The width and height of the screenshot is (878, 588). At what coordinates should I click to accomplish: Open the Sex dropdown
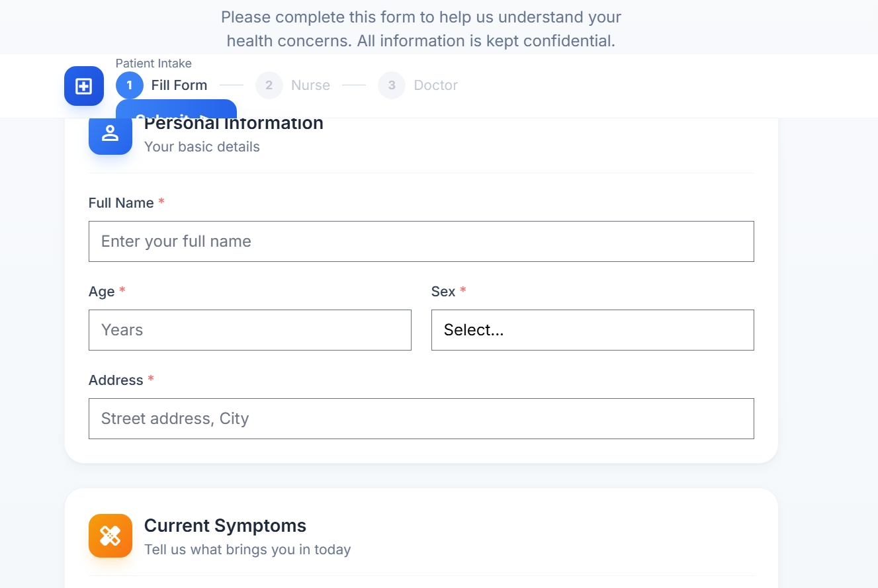(592, 330)
